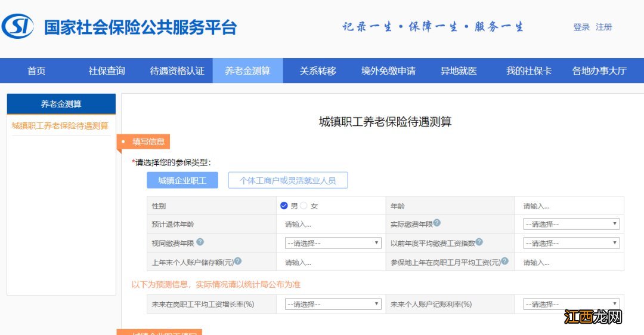The height and width of the screenshot is (335, 644).
Task: Open sidebar link 城镇职工养老保险待遇测算
Action: pos(60,125)
